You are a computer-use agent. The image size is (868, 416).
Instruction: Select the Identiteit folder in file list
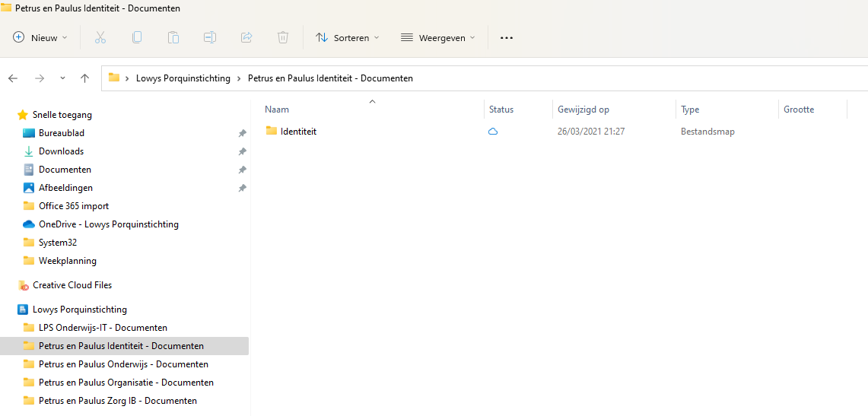(297, 132)
